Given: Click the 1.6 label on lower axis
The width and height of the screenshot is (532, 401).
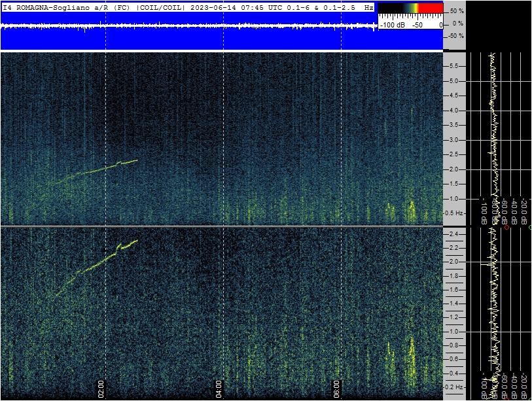Looking at the screenshot, I should coord(453,290).
